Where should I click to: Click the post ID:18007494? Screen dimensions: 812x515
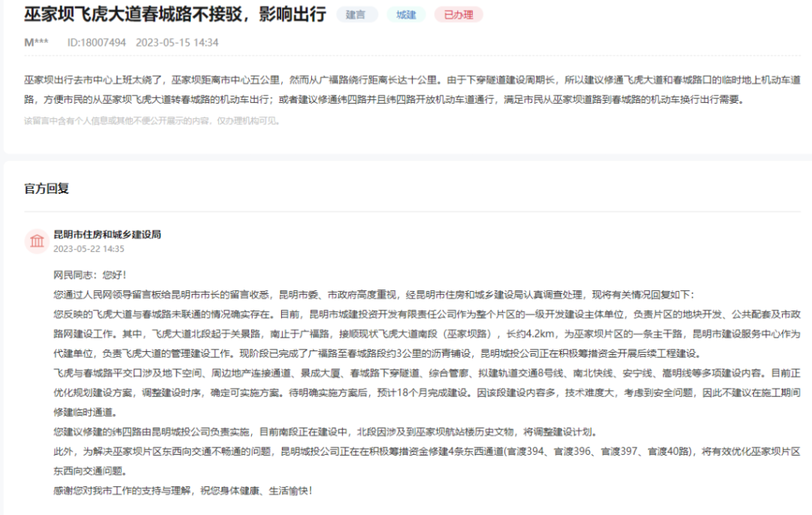(x=96, y=42)
